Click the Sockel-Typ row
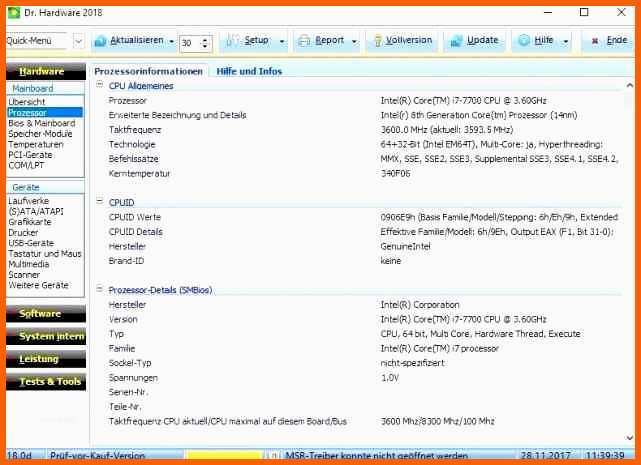The image size is (641, 465). 364,363
